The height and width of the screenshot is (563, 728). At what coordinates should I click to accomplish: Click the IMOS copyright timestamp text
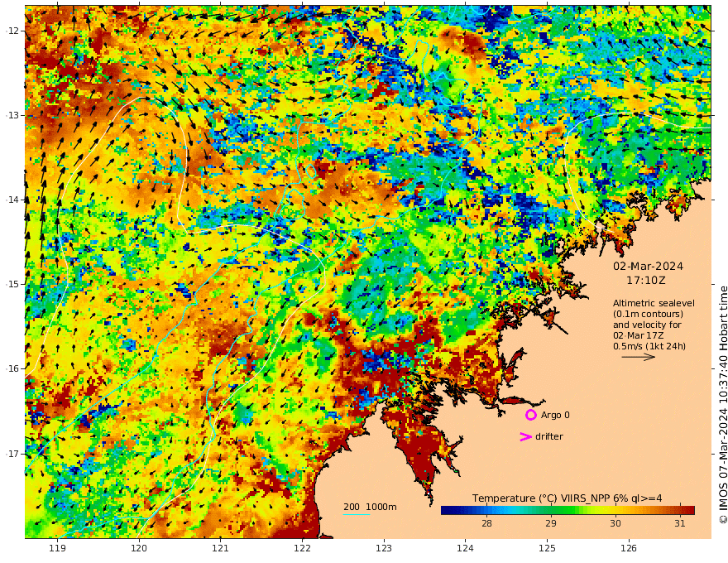723,405
